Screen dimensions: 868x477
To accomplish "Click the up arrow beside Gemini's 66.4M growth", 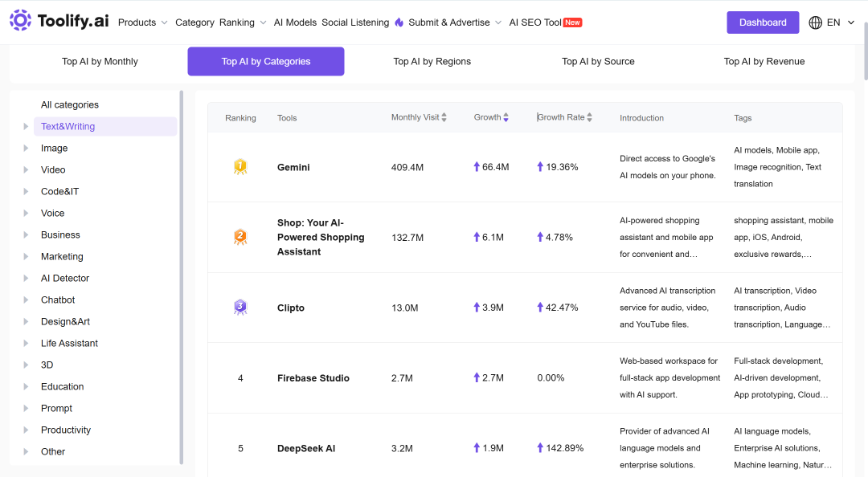I will [x=477, y=166].
